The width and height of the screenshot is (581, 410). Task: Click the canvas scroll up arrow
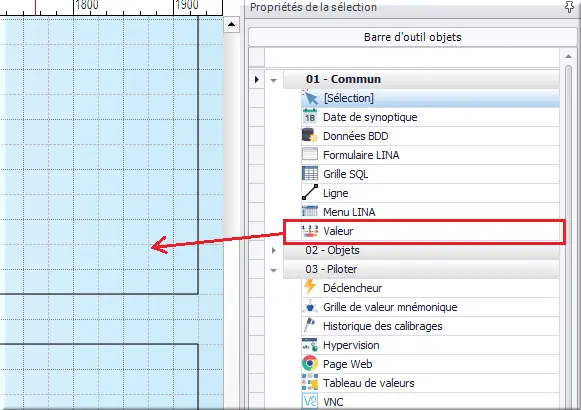click(x=232, y=24)
